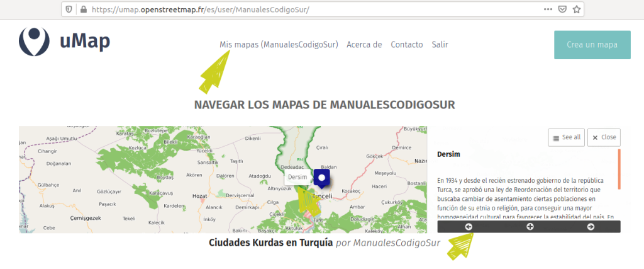This screenshot has width=644, height=269.
Task: Go to previous feature with left arrow
Action: (469, 227)
